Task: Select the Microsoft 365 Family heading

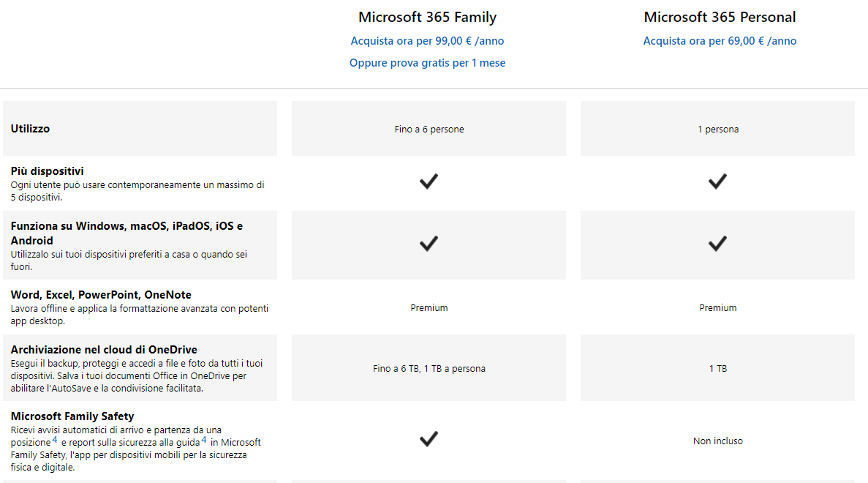Action: pos(427,17)
